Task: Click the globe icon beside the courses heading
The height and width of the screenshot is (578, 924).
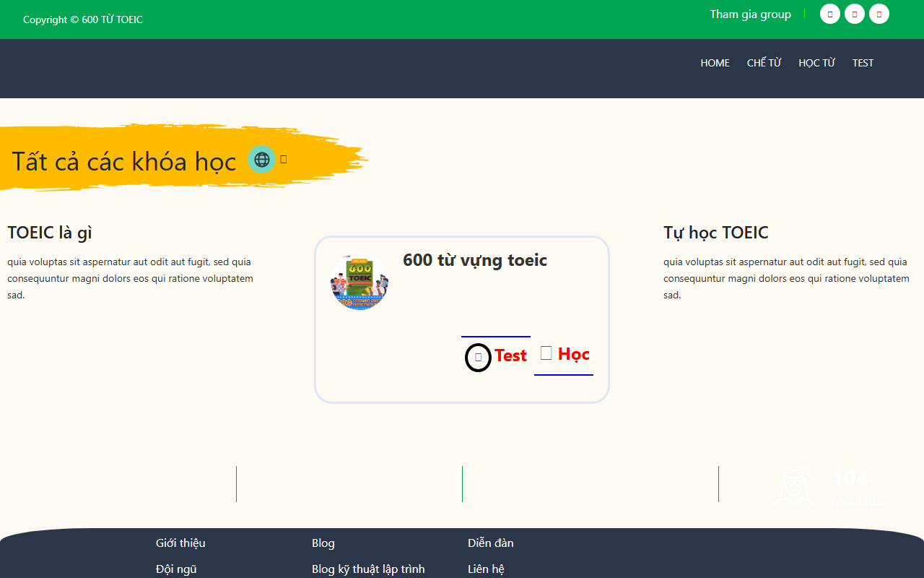Action: [261, 159]
